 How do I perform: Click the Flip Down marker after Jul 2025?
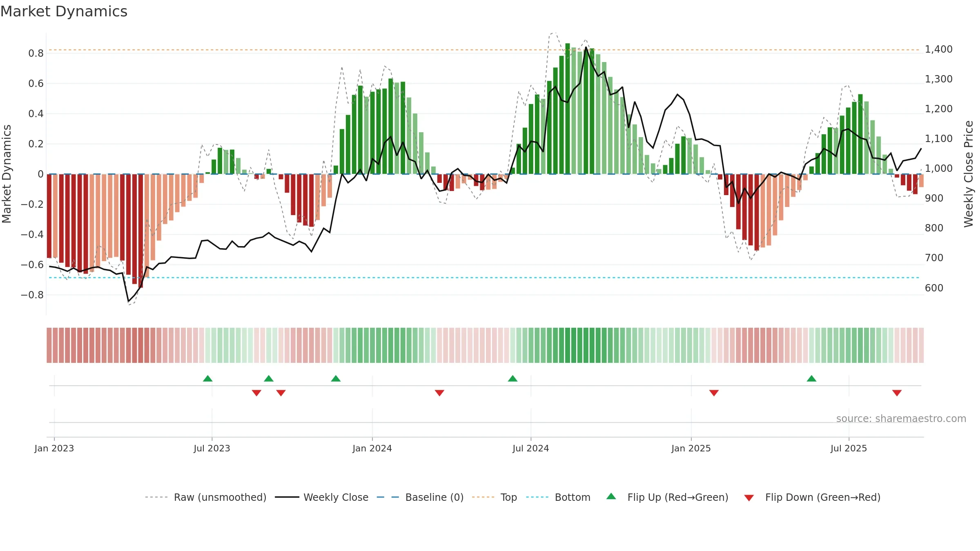pos(897,393)
